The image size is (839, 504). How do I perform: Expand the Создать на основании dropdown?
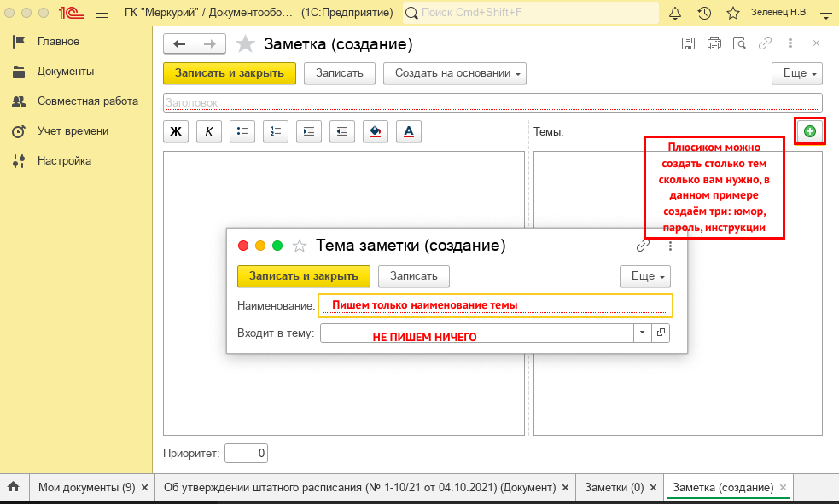tap(455, 73)
